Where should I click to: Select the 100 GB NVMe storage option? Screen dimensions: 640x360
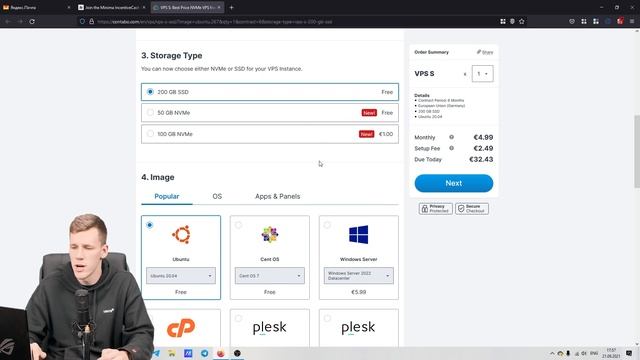point(270,134)
